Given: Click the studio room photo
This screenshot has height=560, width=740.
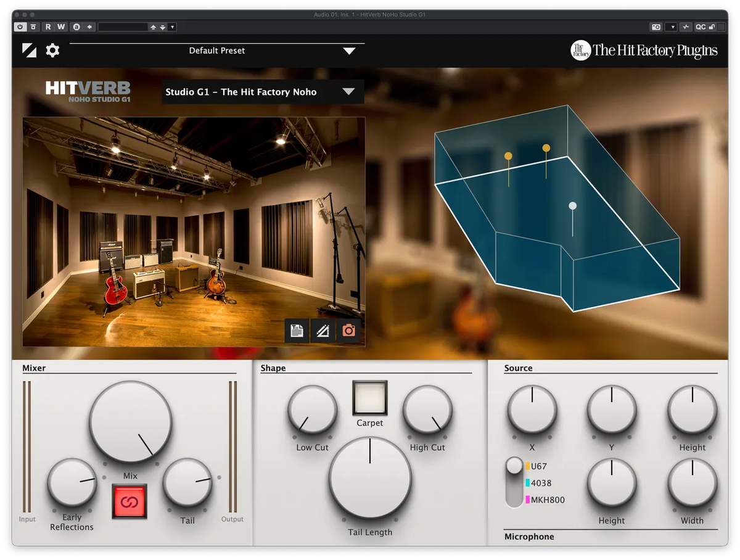Looking at the screenshot, I should (x=194, y=232).
